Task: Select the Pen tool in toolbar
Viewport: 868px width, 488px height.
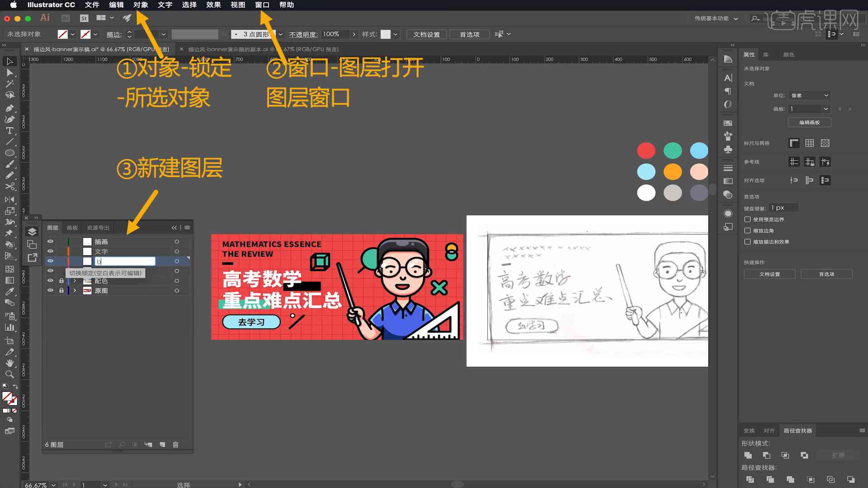Action: tap(9, 107)
